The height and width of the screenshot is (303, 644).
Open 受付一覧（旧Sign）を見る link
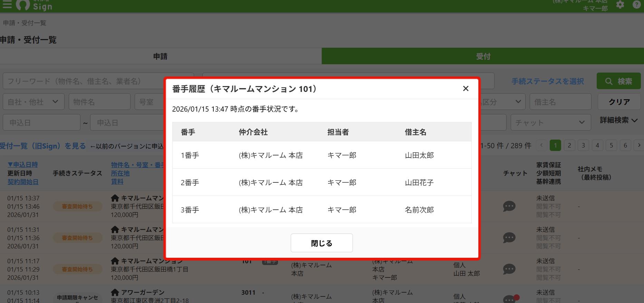tap(43, 146)
